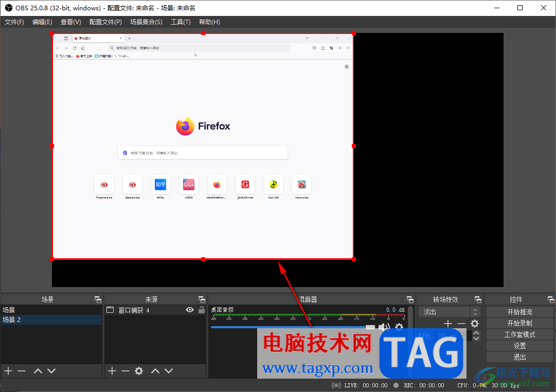
Task: Open transition properties gear icon
Action: (x=475, y=324)
